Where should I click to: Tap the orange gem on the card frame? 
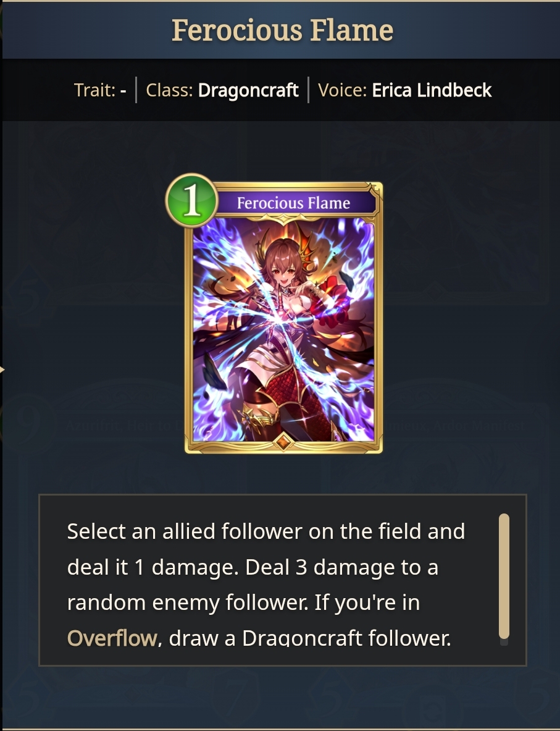(283, 441)
